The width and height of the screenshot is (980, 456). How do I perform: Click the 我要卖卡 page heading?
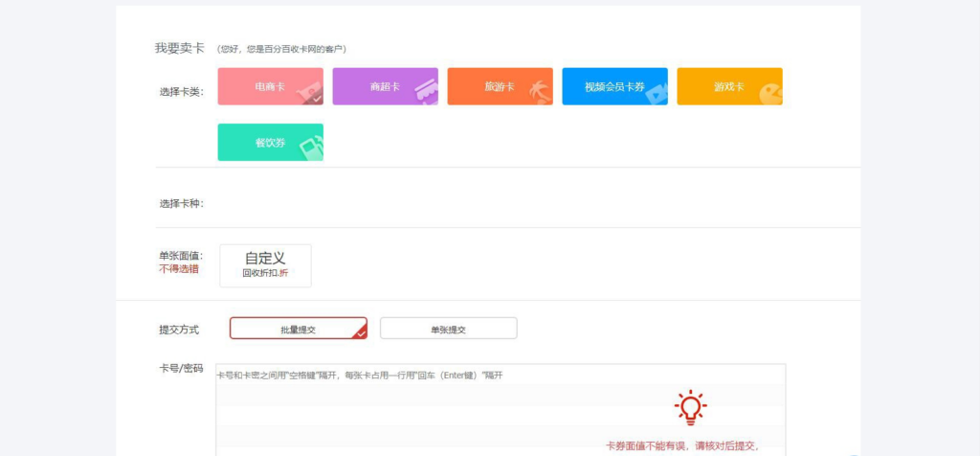180,48
